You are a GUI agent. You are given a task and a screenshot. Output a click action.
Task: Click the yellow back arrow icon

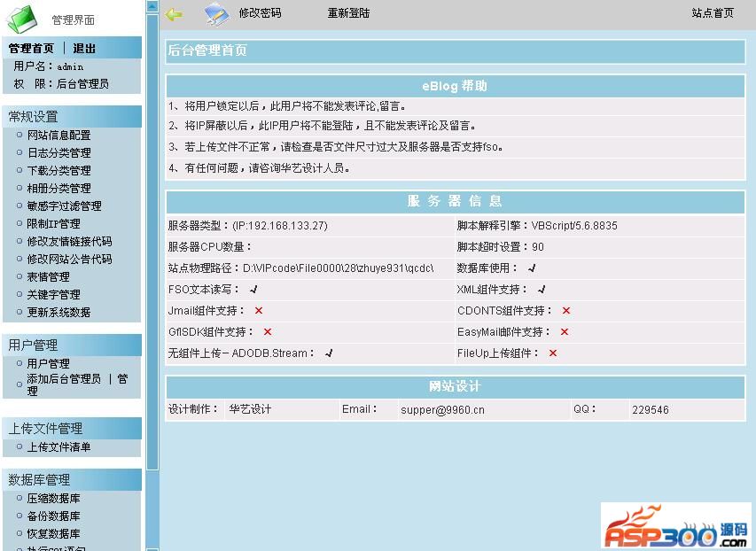[174, 14]
